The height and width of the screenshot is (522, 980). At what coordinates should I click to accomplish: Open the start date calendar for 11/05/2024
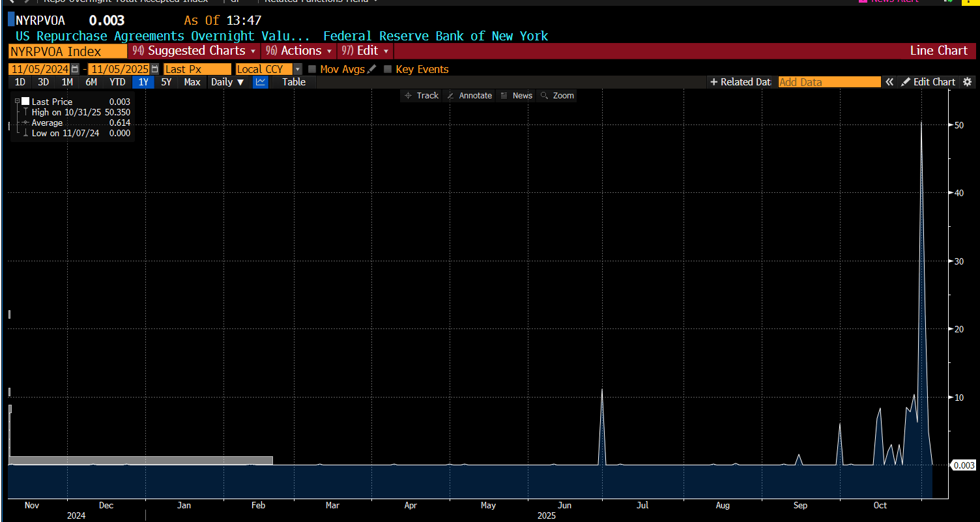point(75,69)
